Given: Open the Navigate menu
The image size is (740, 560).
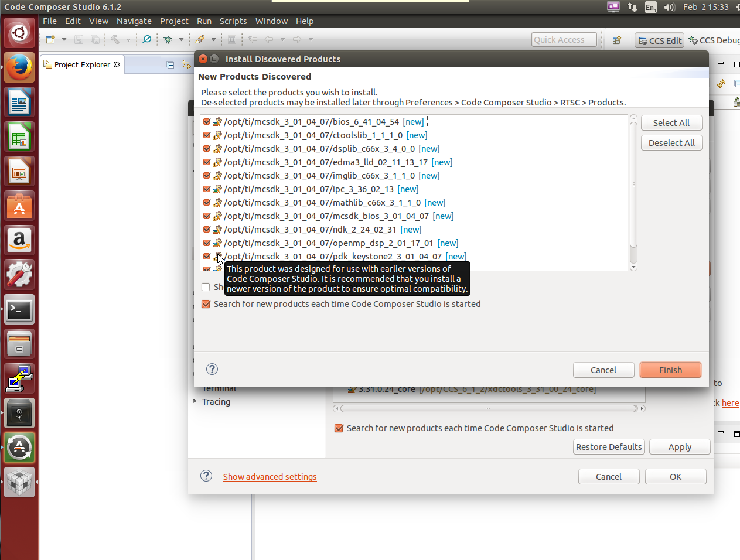Looking at the screenshot, I should (x=134, y=21).
